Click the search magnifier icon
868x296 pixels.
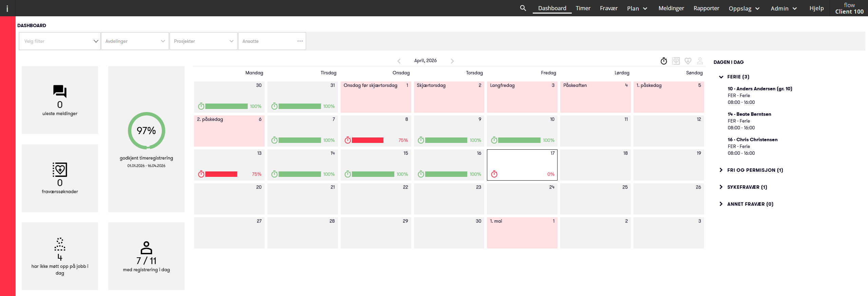pos(523,8)
